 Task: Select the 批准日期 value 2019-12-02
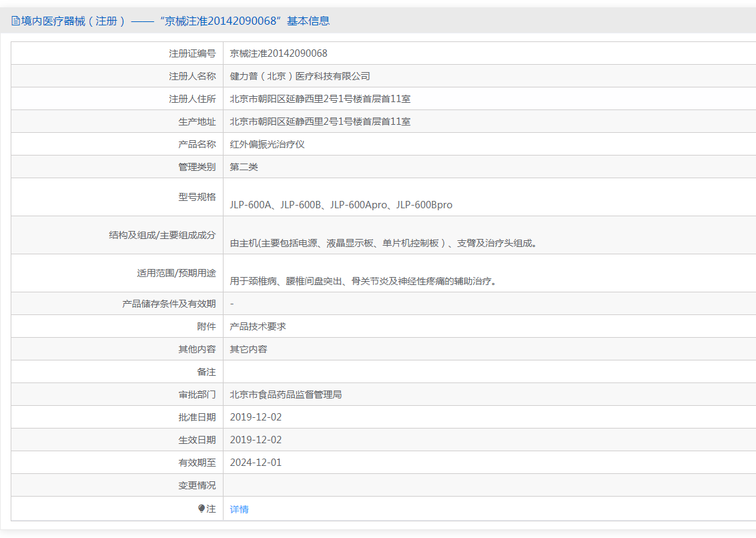[x=256, y=417]
